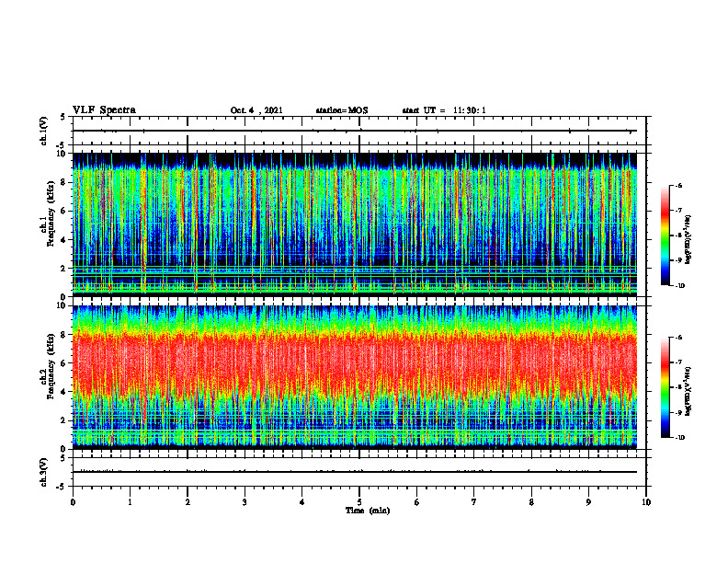This screenshot has height=563, width=728.
Task: Click time-axis tick label "1"
Action: pos(130,502)
